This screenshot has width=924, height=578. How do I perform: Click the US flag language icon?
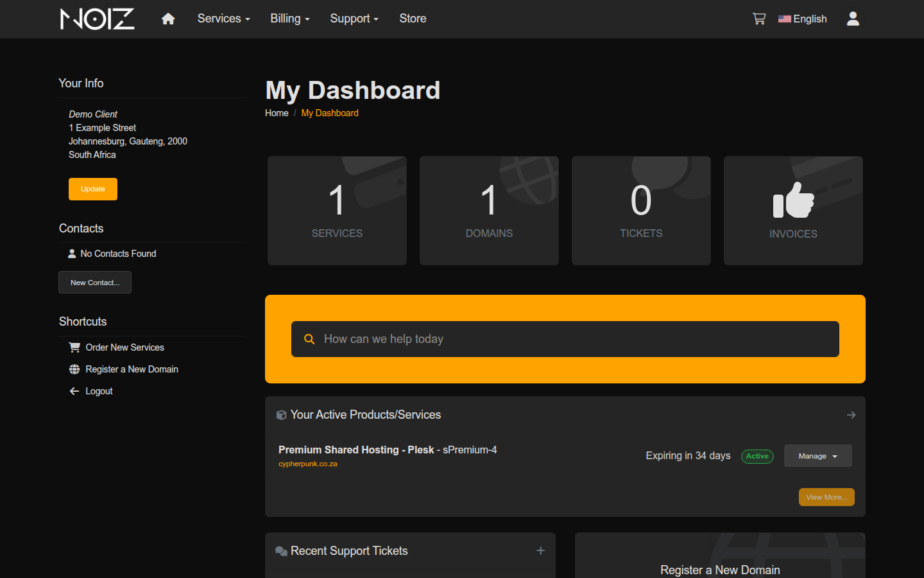[784, 19]
